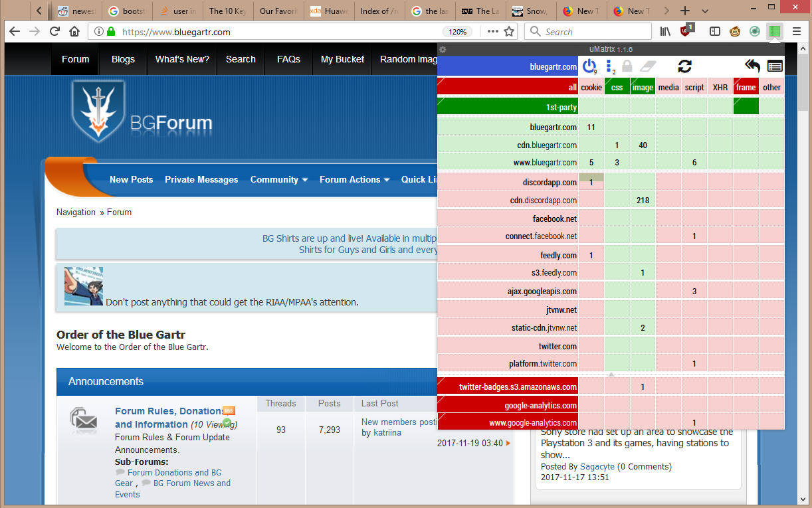This screenshot has width=812, height=508.
Task: Switch to the 'Snow,' tab
Action: pos(530,11)
